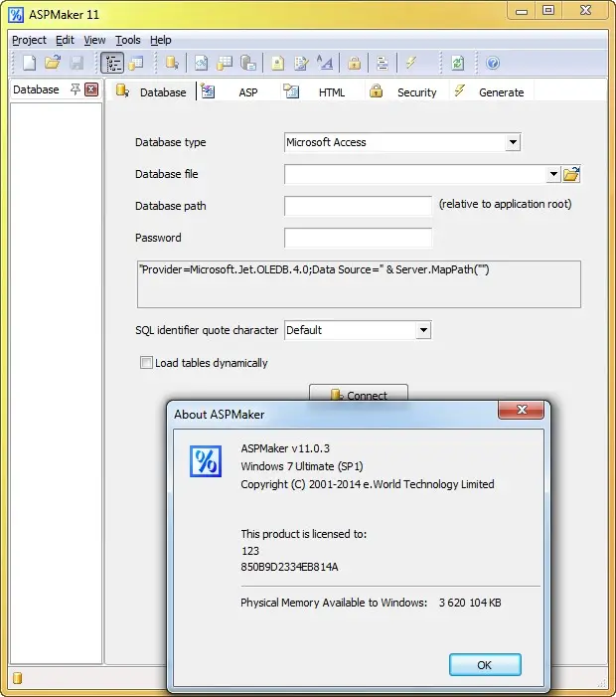Click the blue help question mark icon
The height and width of the screenshot is (697, 616).
click(493, 63)
